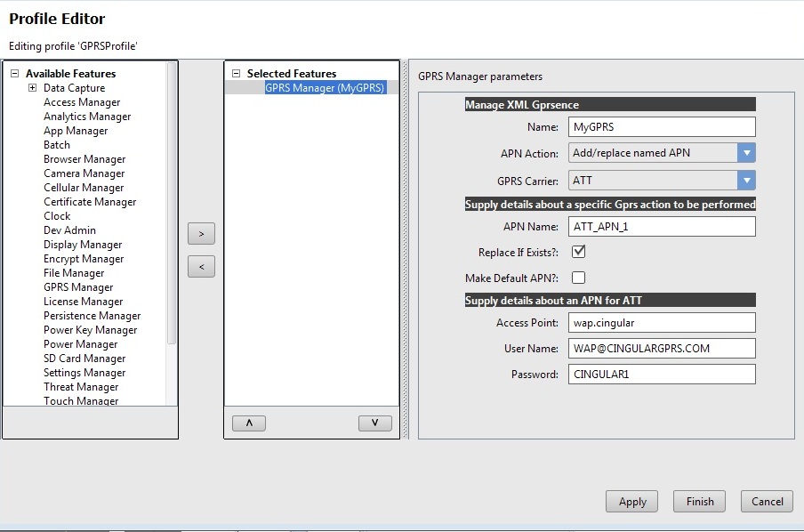804x532 pixels.
Task: Collapse the Selected Features tree
Action: pyautogui.click(x=236, y=74)
